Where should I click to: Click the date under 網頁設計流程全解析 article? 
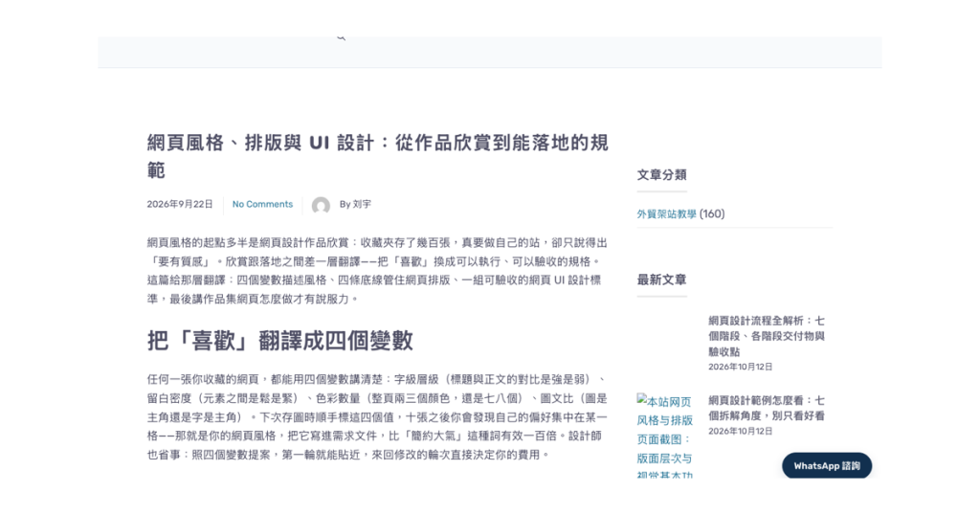740,367
